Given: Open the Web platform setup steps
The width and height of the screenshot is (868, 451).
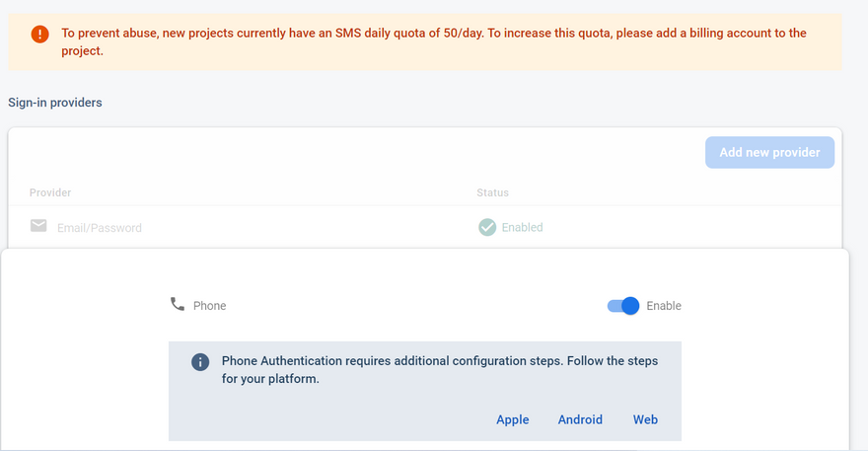Looking at the screenshot, I should [645, 419].
